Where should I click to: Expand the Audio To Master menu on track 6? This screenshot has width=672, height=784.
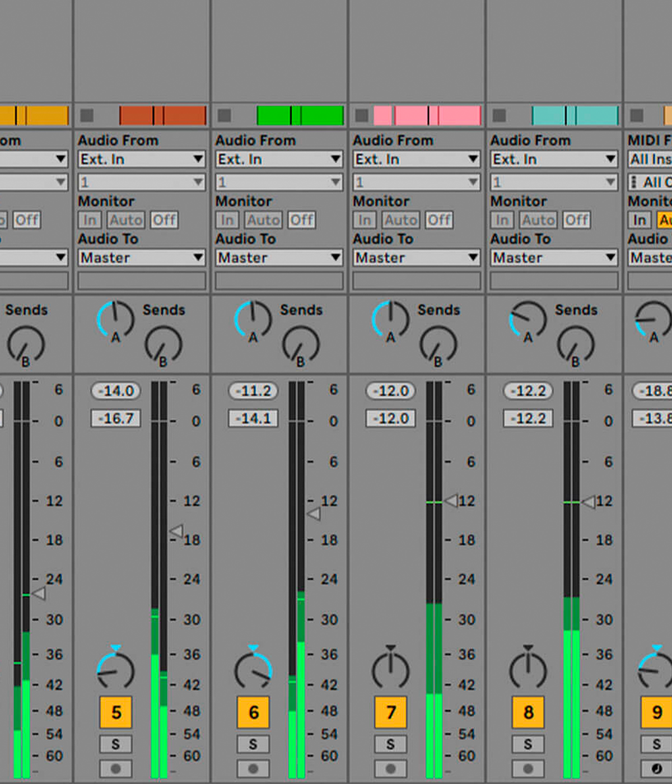[x=279, y=258]
